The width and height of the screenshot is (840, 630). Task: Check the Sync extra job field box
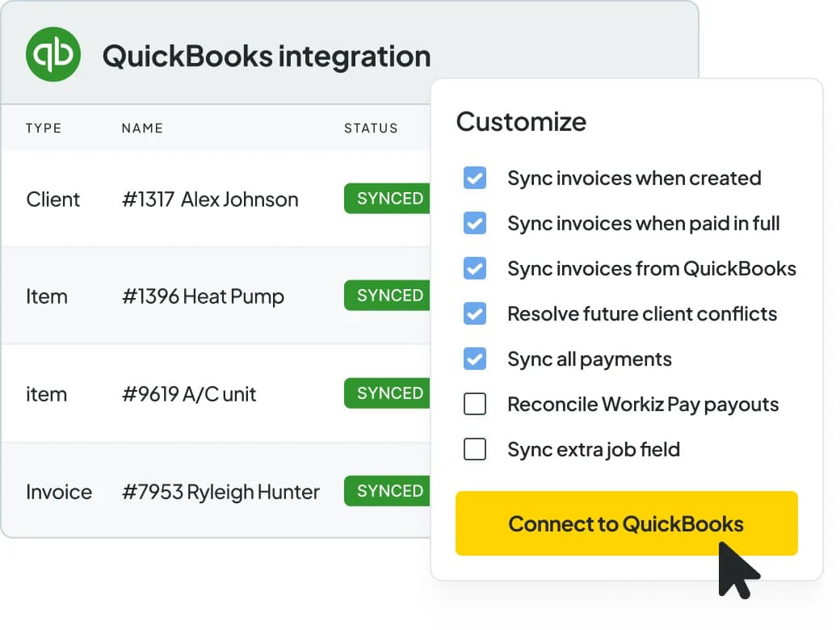(x=475, y=449)
